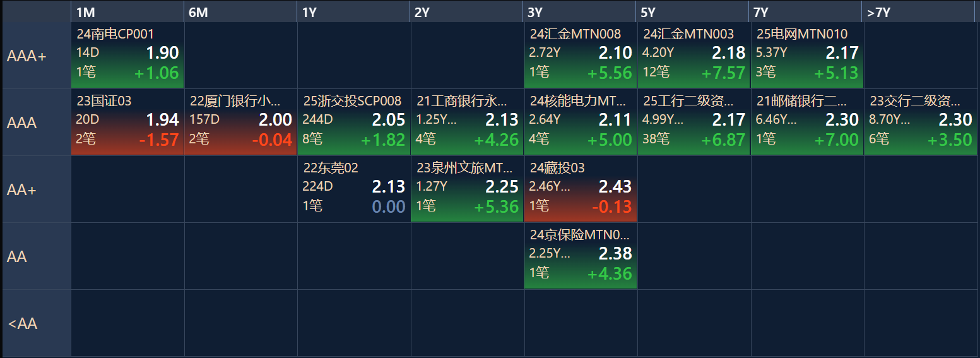Viewport: 980px width, 358px height.
Task: Click the 8笔 trade count
Action: (313, 140)
